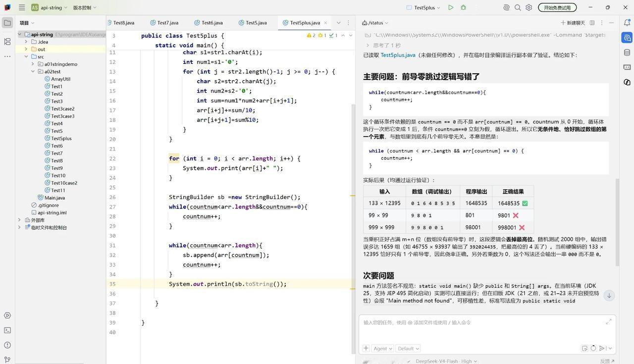The image size is (634, 364).
Task: Click the plus icon to add context in chat input
Action: click(x=366, y=348)
